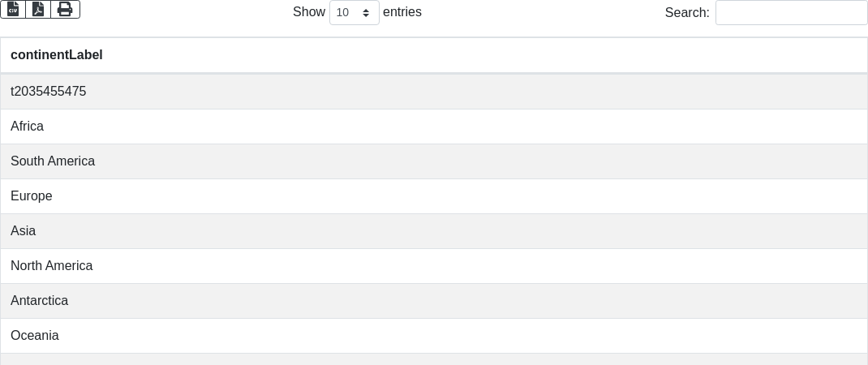The width and height of the screenshot is (868, 365).
Task: Click the Search input field
Action: pyautogui.click(x=791, y=12)
